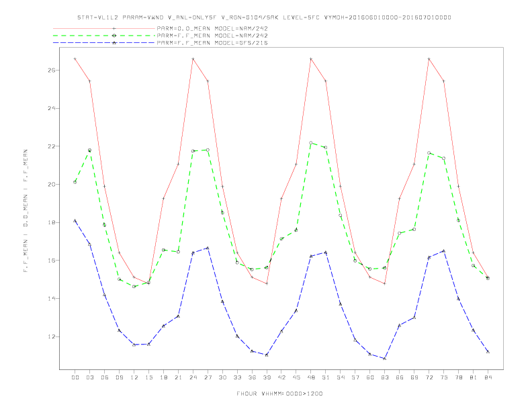
Task: Click y-axis tick label 16
Action: click(x=52, y=261)
